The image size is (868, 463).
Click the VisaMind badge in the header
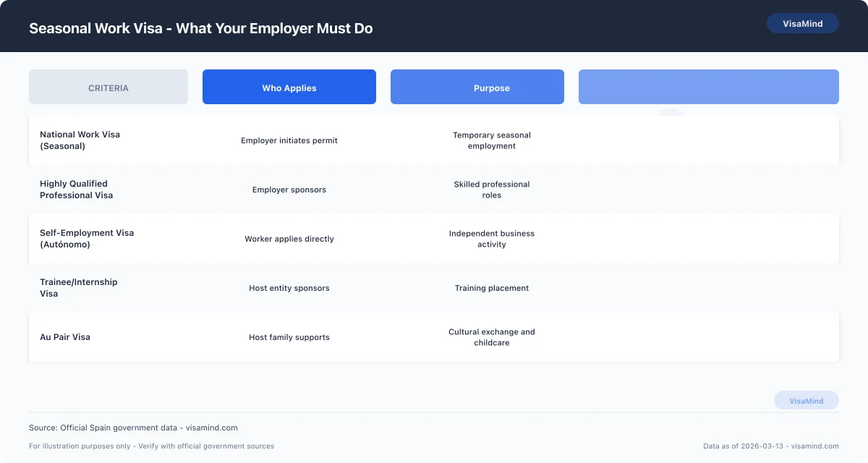(x=802, y=23)
